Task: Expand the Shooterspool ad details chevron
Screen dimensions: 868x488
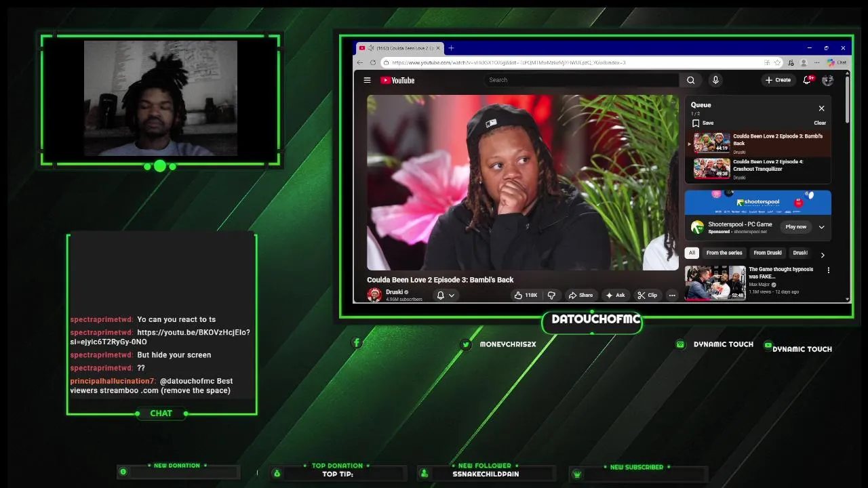Action: point(821,227)
